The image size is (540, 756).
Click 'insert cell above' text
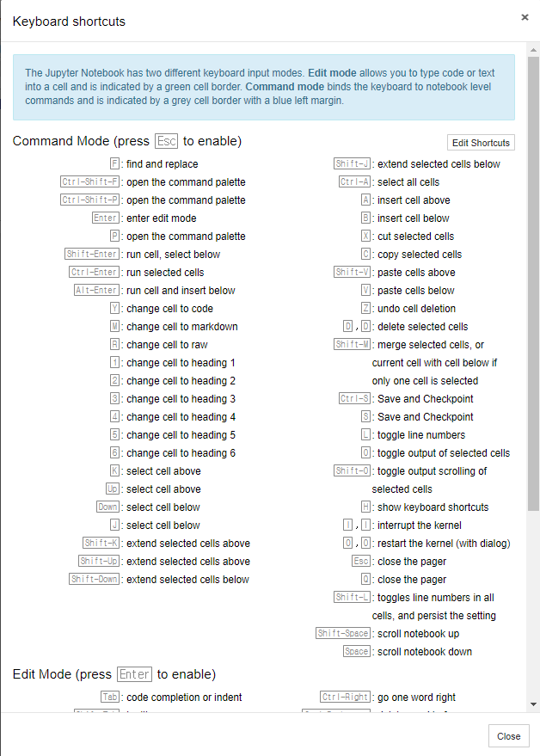(x=414, y=200)
